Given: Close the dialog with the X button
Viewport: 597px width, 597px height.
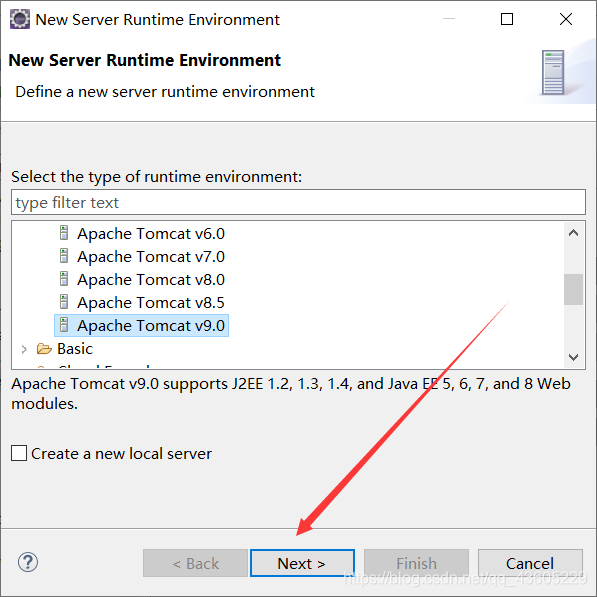Looking at the screenshot, I should [566, 19].
